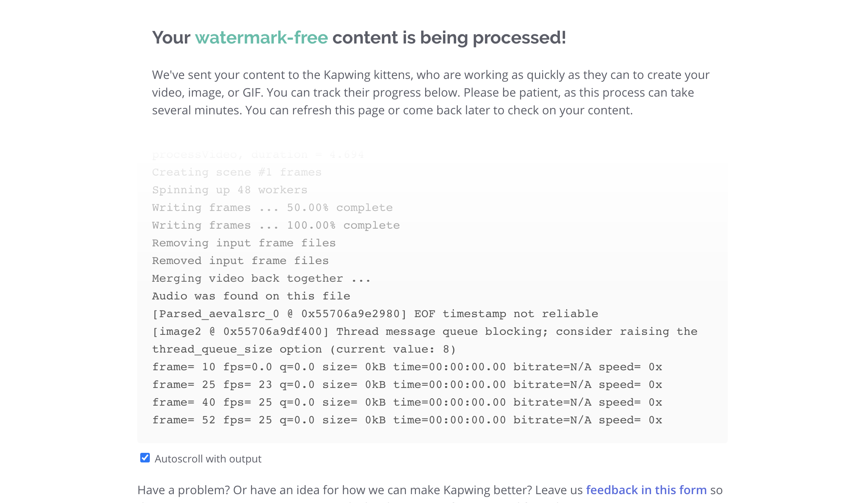Click 'Writing frames ... 50.00% complete' line
The width and height of the screenshot is (868, 503).
(272, 208)
